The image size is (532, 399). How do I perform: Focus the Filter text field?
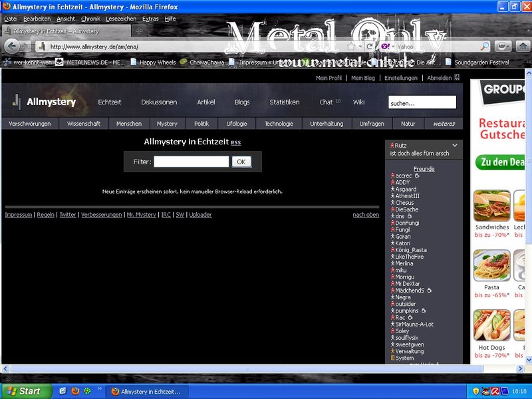click(192, 162)
